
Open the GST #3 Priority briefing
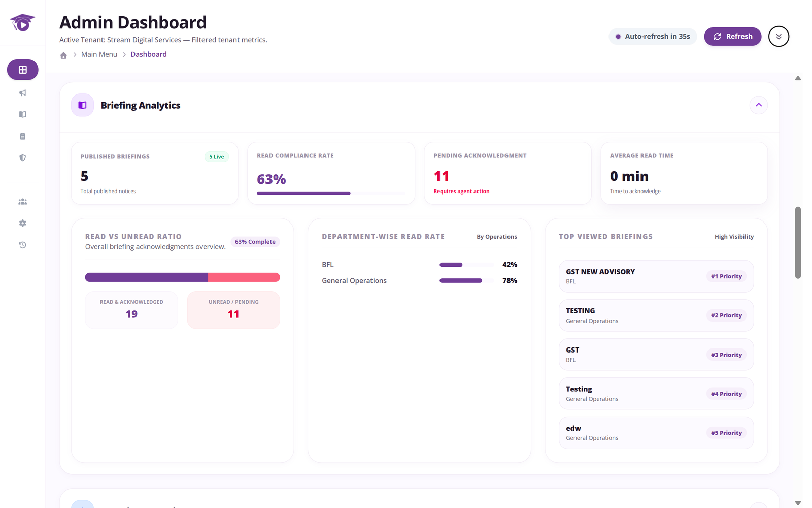[656, 355]
